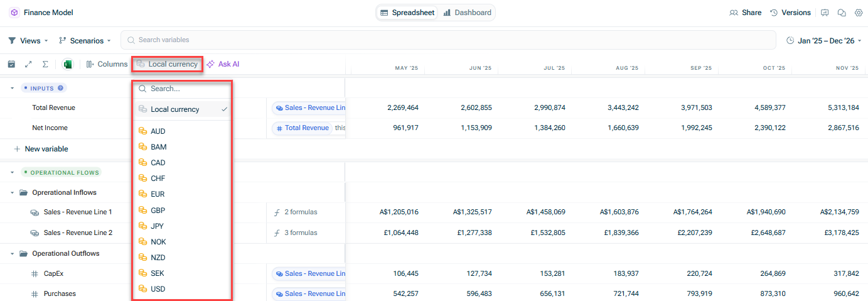Open the Views dropdown

tap(28, 41)
